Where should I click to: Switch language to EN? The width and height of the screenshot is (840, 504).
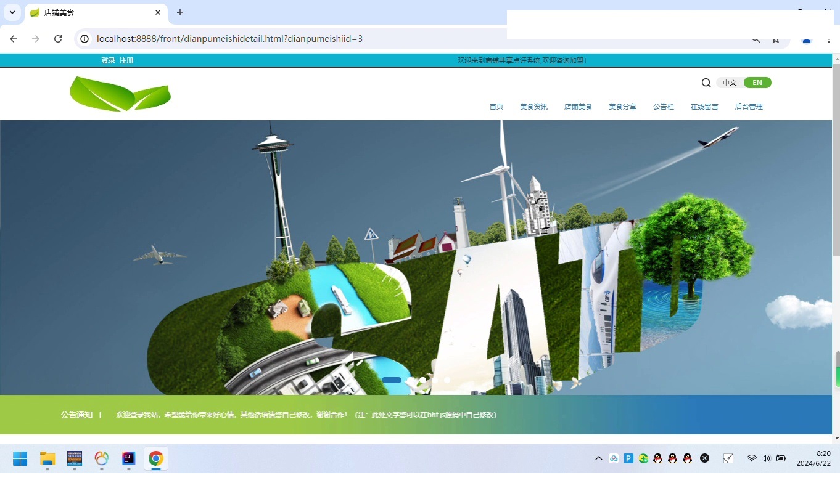tap(757, 83)
